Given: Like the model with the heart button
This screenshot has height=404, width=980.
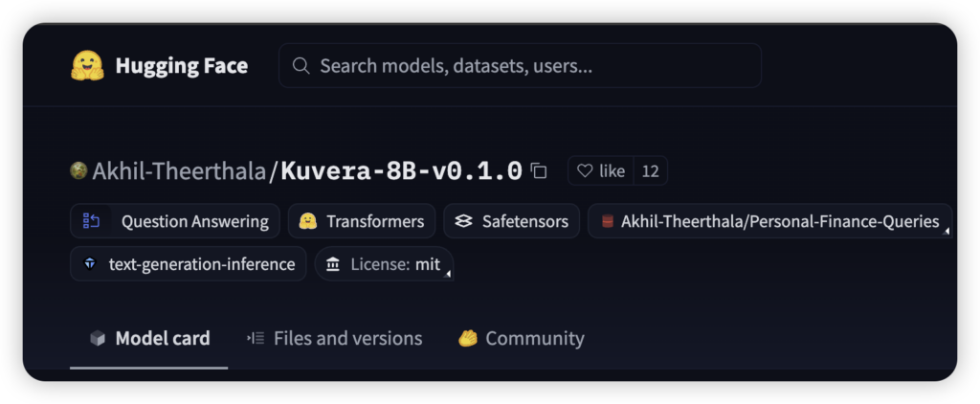Looking at the screenshot, I should tap(601, 170).
